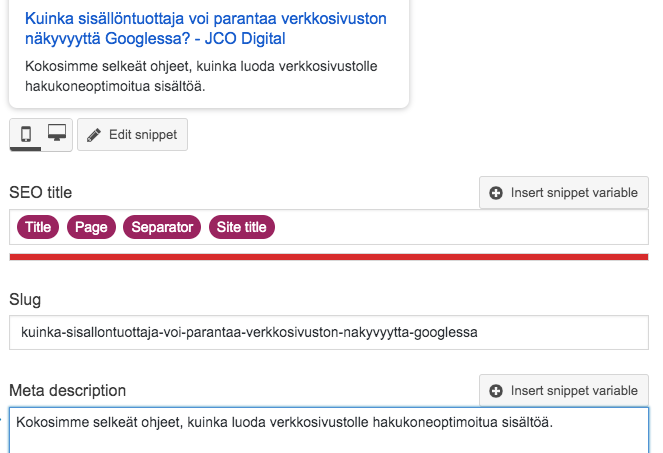Insert snippet variable into SEO title

tap(564, 193)
